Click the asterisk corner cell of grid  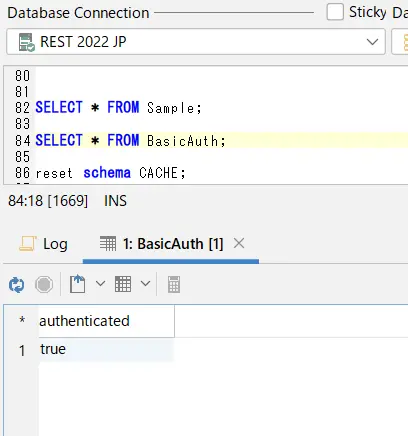(x=22, y=320)
